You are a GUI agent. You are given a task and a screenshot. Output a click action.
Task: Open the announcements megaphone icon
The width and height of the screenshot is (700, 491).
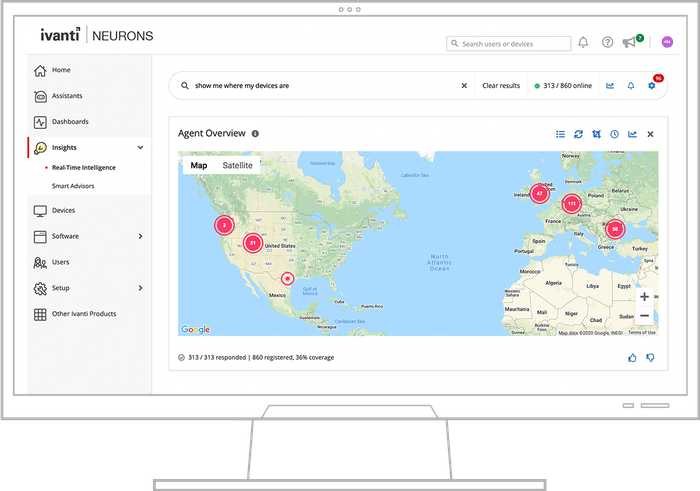pyautogui.click(x=629, y=42)
